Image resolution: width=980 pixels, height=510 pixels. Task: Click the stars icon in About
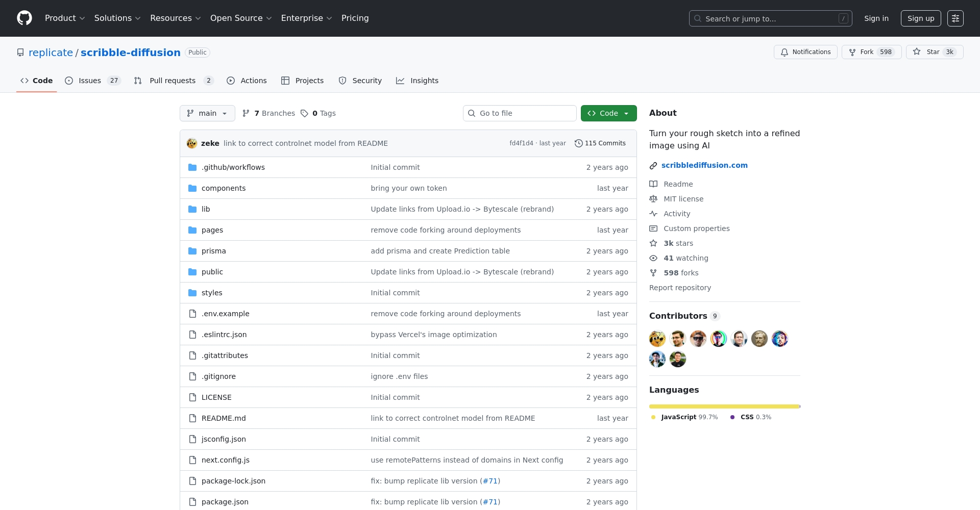(x=653, y=243)
